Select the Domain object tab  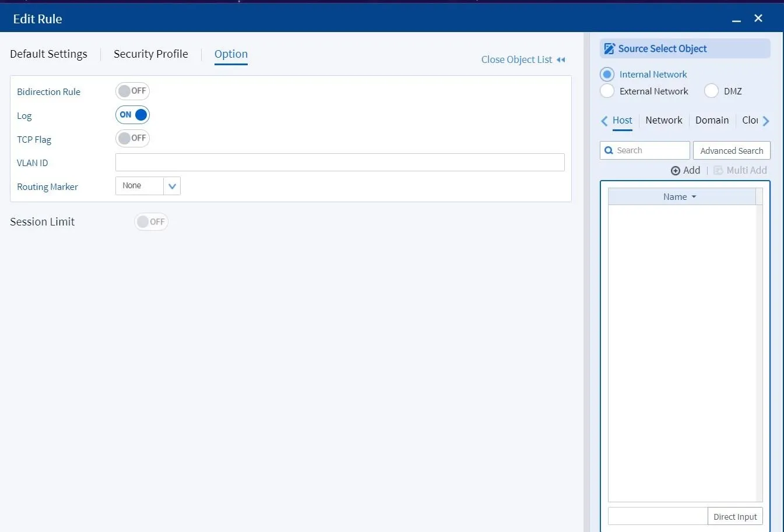pyautogui.click(x=712, y=121)
